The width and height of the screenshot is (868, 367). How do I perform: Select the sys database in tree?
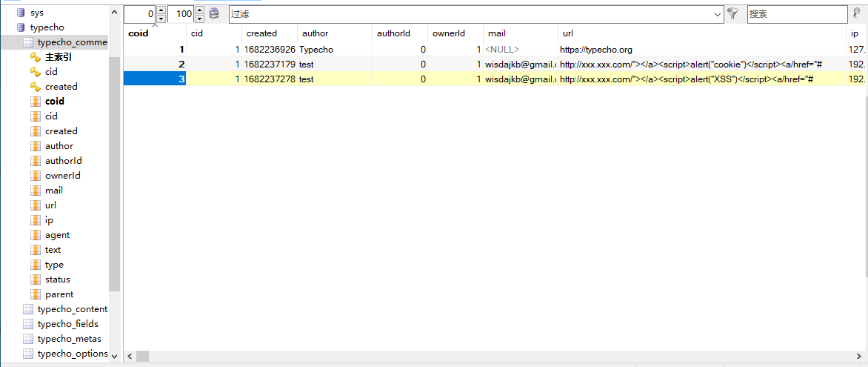point(37,12)
